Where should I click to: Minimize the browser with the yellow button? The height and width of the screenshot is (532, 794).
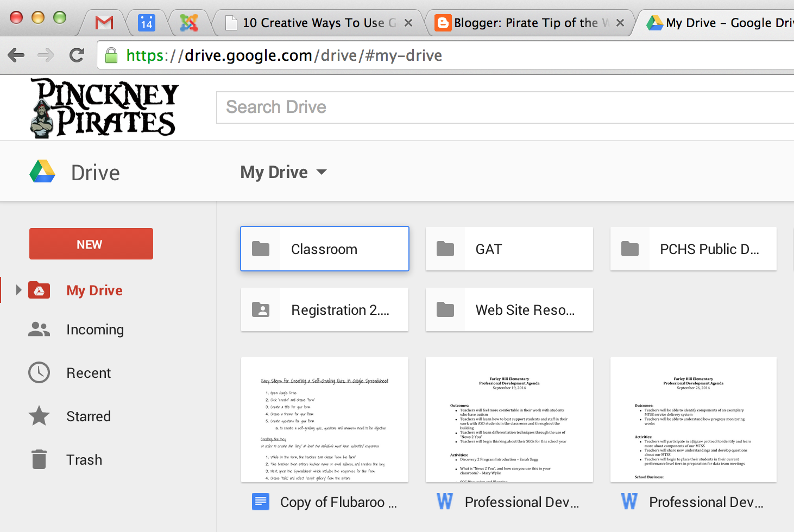coord(38,17)
